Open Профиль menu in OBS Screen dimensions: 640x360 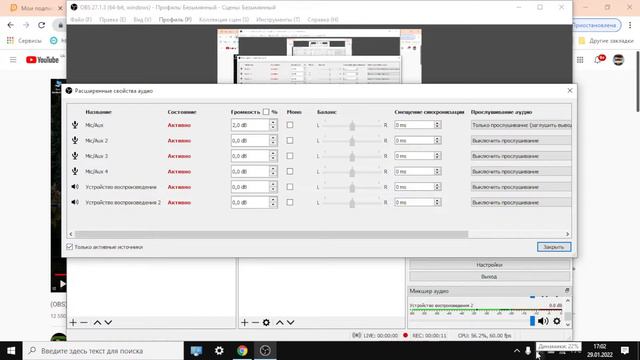pyautogui.click(x=175, y=20)
